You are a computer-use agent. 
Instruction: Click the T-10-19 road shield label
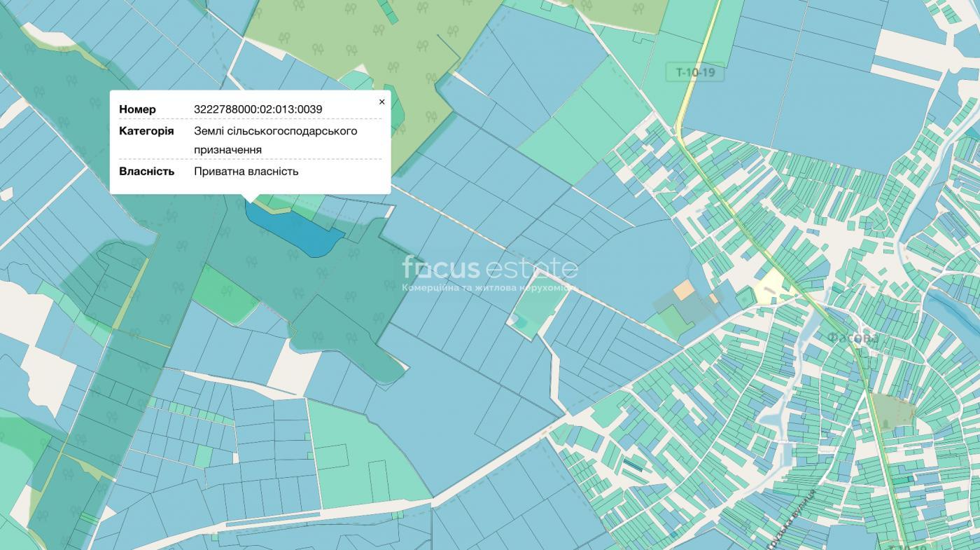(x=694, y=72)
